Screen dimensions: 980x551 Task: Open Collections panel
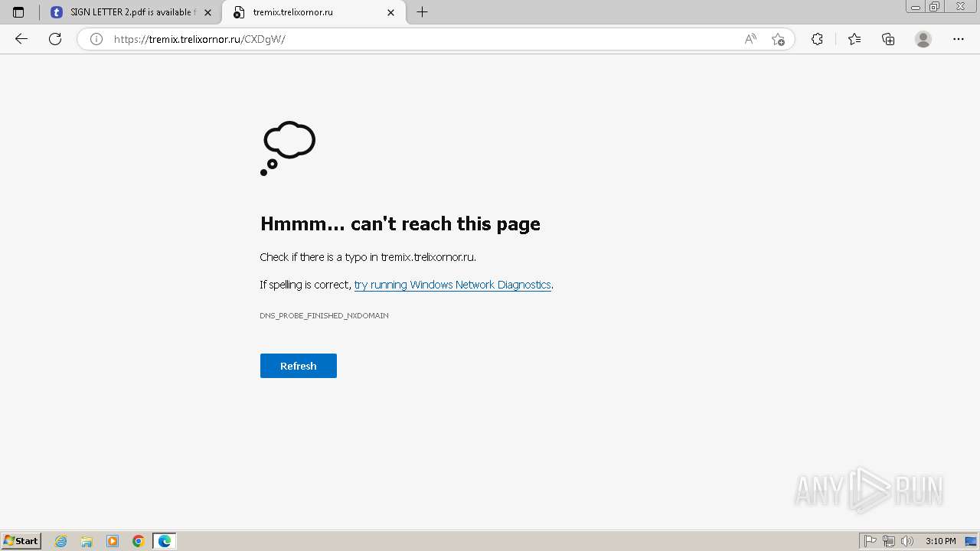888,39
